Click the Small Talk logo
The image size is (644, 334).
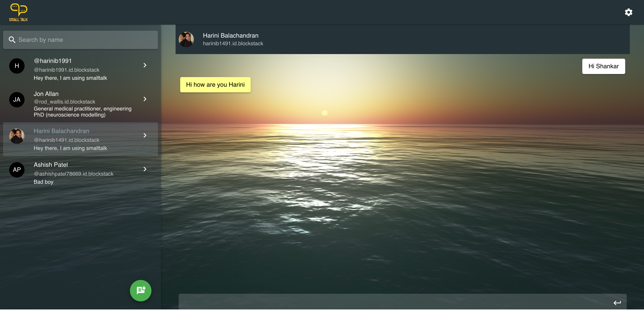coord(19,12)
